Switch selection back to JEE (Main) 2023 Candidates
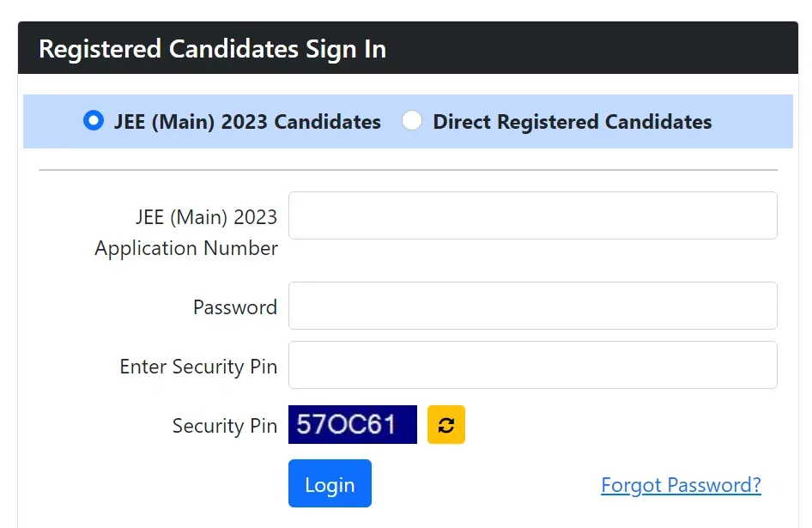The image size is (812, 528). 93,121
